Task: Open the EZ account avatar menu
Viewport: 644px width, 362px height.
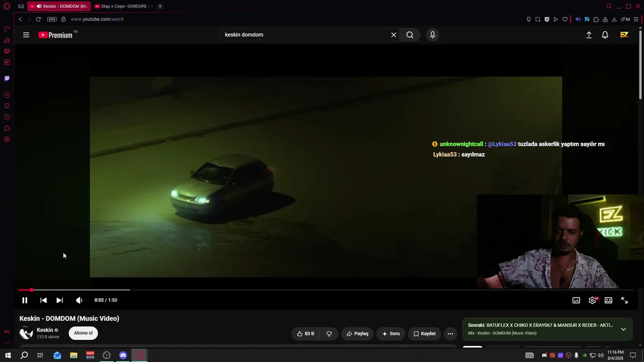Action: (x=624, y=35)
